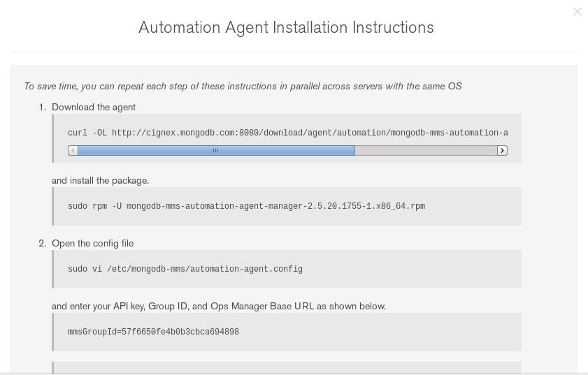Click the scrollbar right arrow under curl command
Screen dimensions: 588x375
pos(502,151)
